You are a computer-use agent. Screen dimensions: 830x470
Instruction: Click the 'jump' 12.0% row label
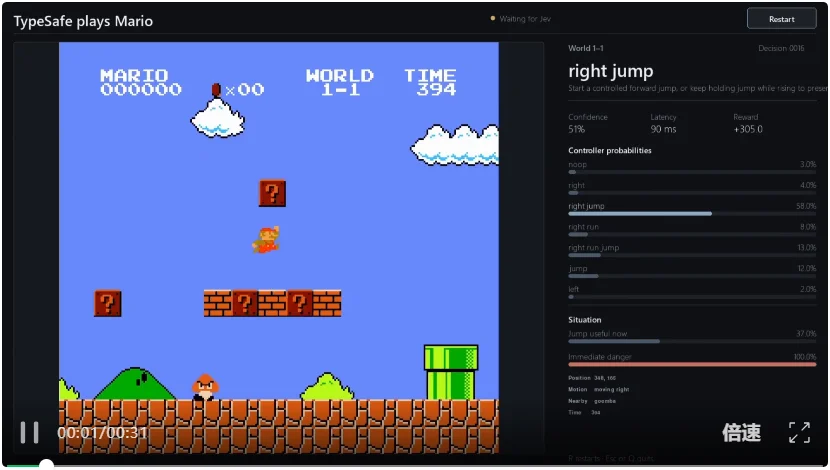click(578, 268)
